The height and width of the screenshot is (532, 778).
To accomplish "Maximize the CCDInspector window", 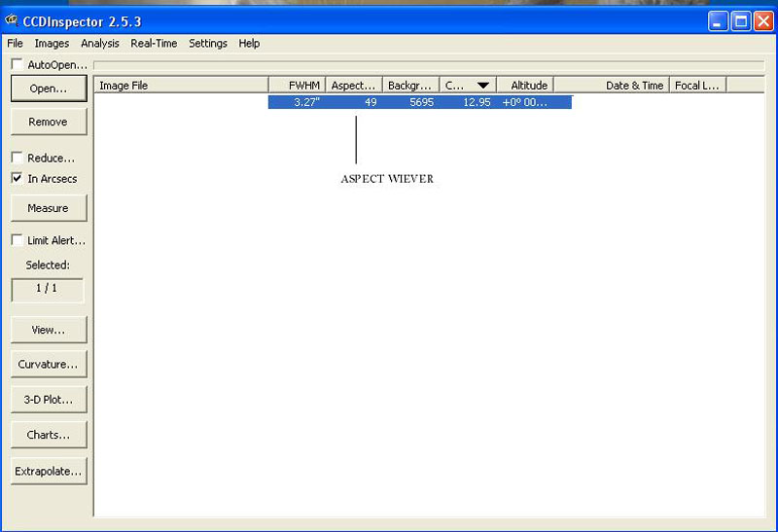I will click(x=741, y=21).
